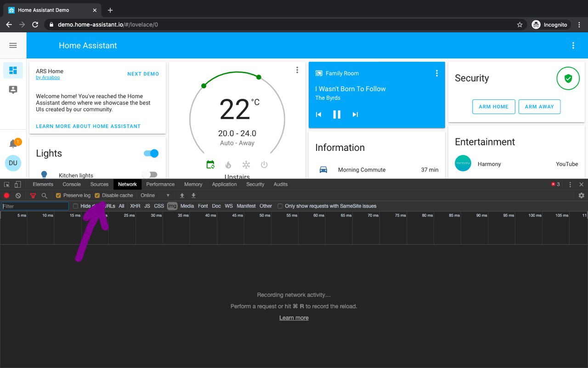Image resolution: width=588 pixels, height=368 pixels.
Task: Click the green Security shield icon
Action: tap(568, 79)
